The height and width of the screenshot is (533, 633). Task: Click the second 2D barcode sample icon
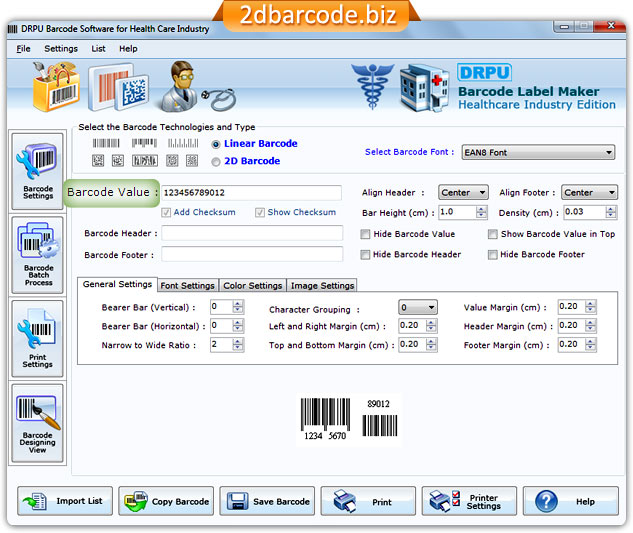pyautogui.click(x=118, y=161)
